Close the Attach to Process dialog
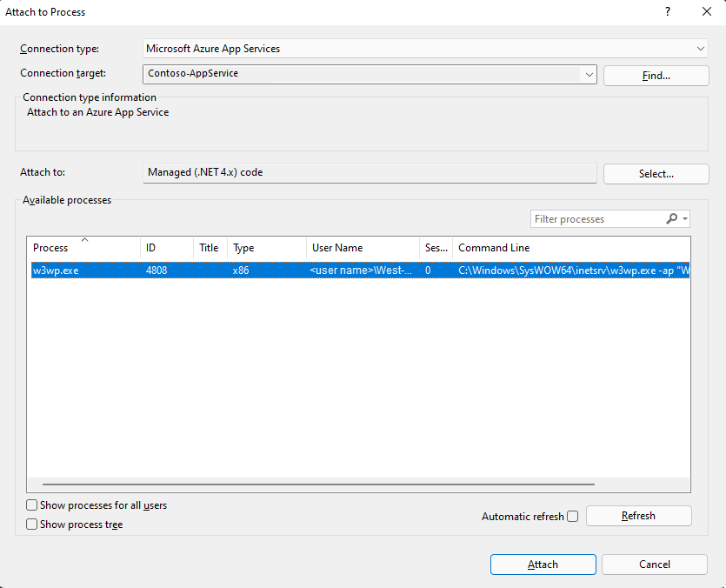The image size is (726, 588). click(707, 11)
